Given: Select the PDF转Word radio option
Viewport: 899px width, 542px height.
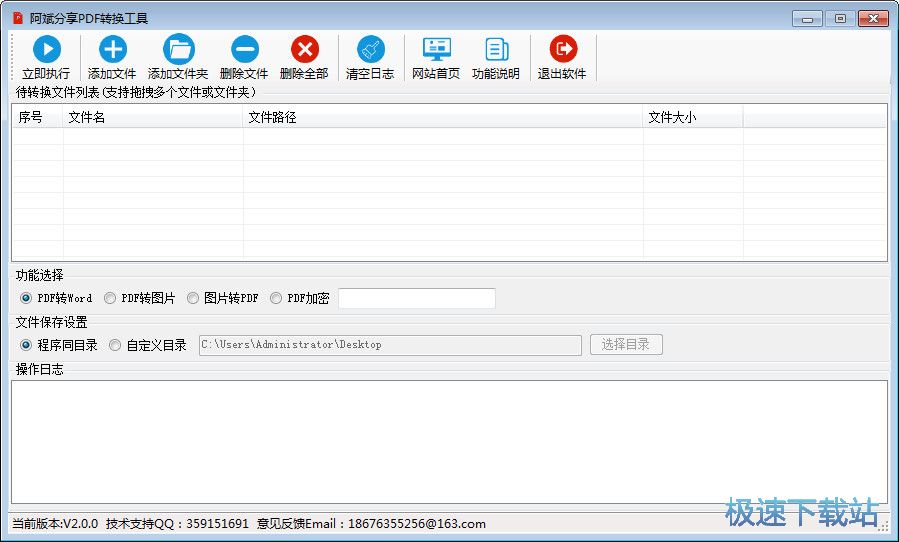Looking at the screenshot, I should [x=26, y=298].
